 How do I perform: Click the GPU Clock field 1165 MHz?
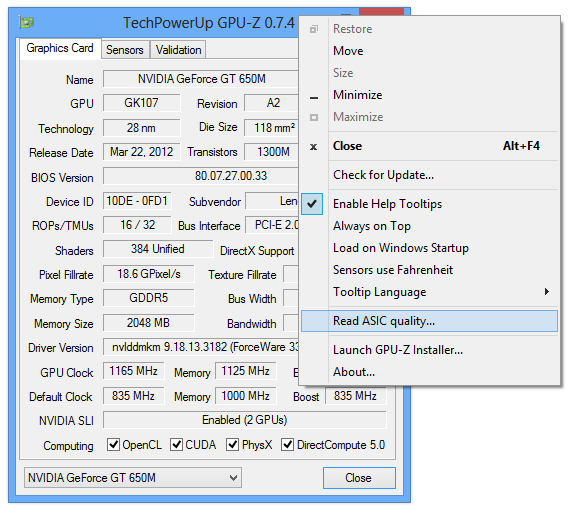click(x=134, y=371)
